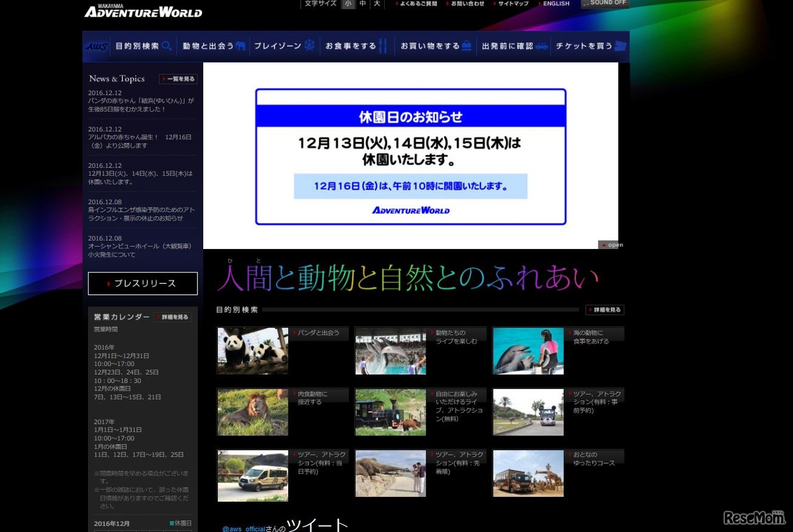Open the サイトマップ link in top menu
Screen dimensions: 793x532
511,4
